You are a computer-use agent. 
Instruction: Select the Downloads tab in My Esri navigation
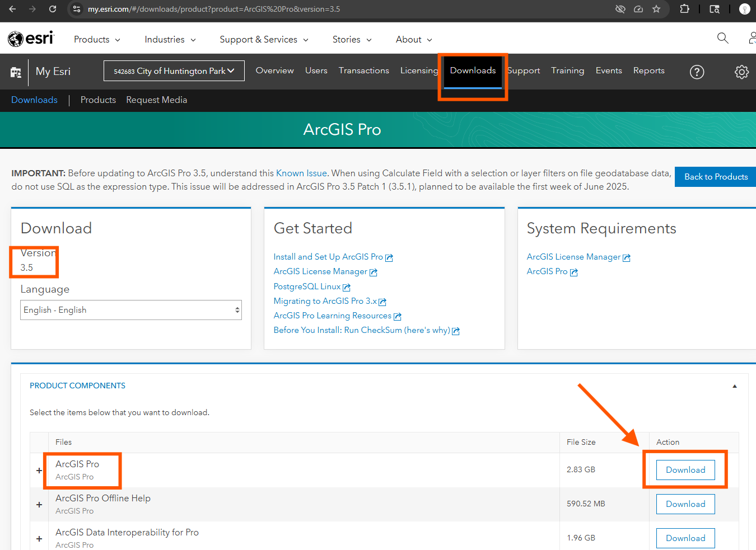tap(473, 70)
